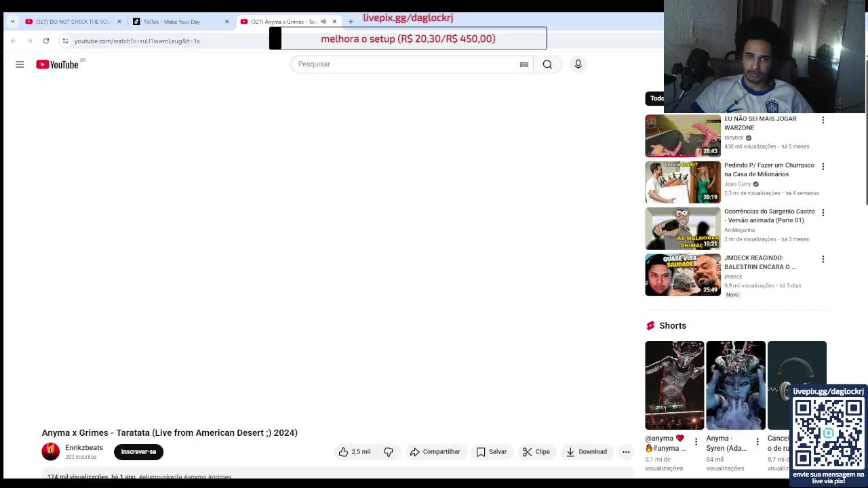The width and height of the screenshot is (868, 488).
Task: Open the AniMeganha channel link
Action: pos(739,230)
